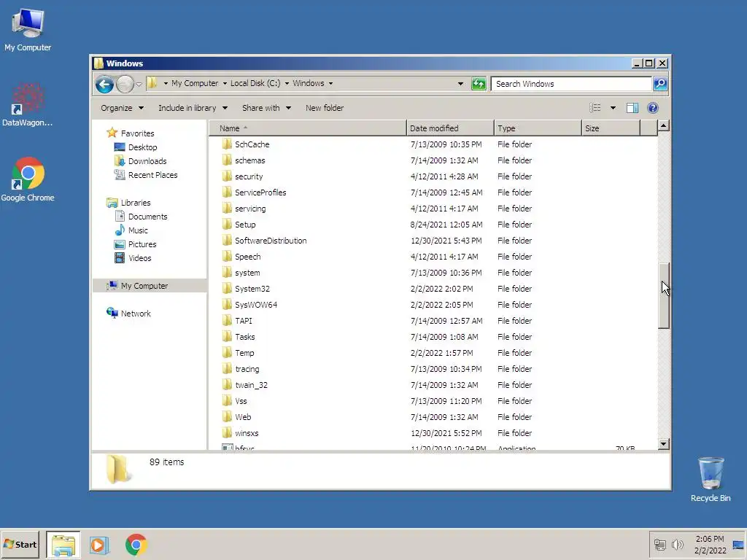Select the Videos library
This screenshot has width=747, height=560.
[139, 257]
